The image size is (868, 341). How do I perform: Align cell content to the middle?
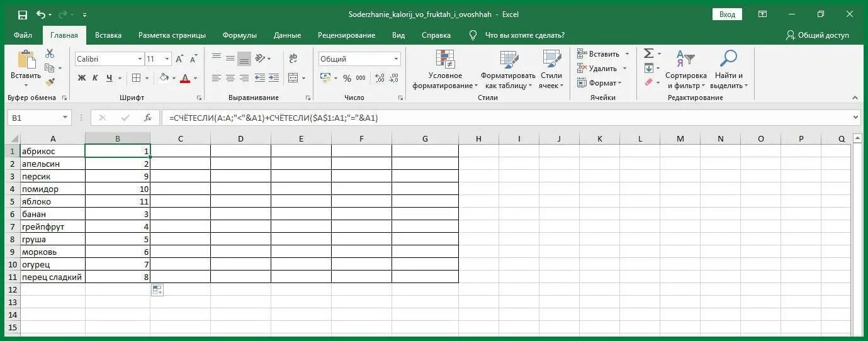click(230, 58)
